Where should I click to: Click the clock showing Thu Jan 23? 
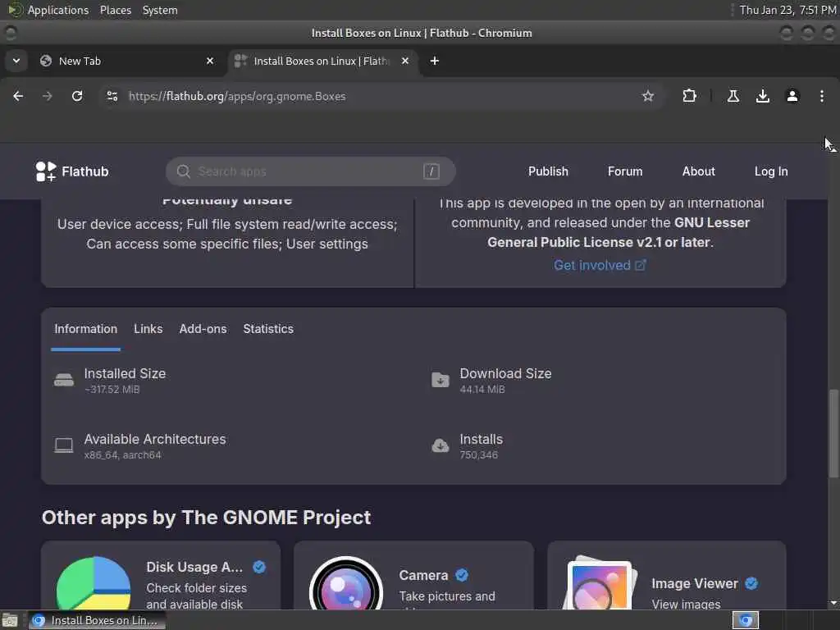[787, 10]
